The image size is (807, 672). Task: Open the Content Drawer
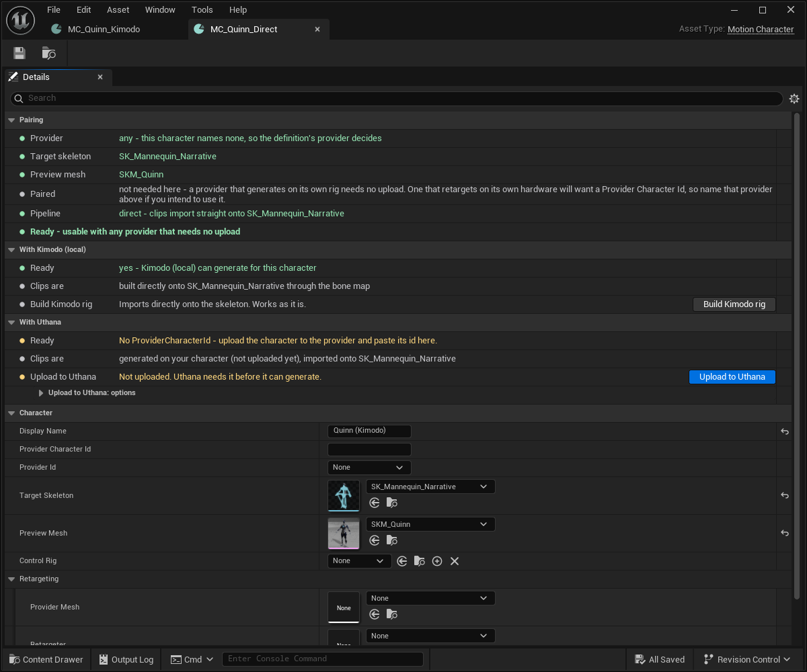click(x=46, y=659)
